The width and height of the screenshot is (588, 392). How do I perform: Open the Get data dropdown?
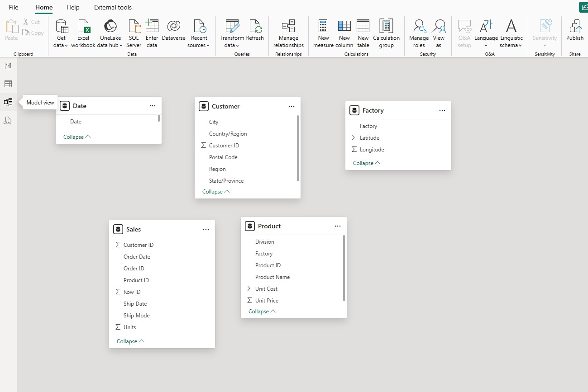pyautogui.click(x=61, y=33)
